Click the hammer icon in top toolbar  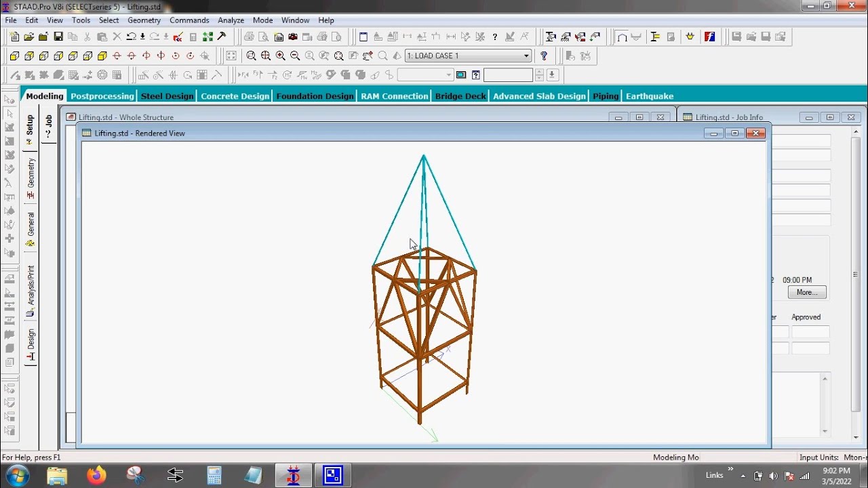click(x=222, y=37)
